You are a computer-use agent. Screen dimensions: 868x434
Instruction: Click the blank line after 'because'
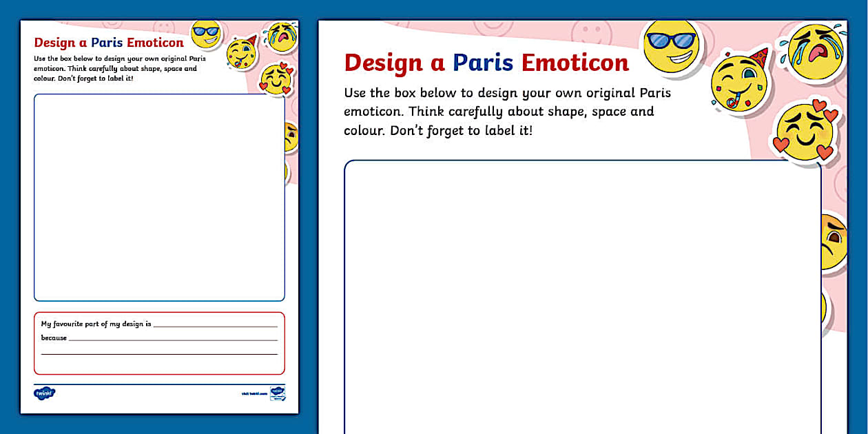pos(172,339)
